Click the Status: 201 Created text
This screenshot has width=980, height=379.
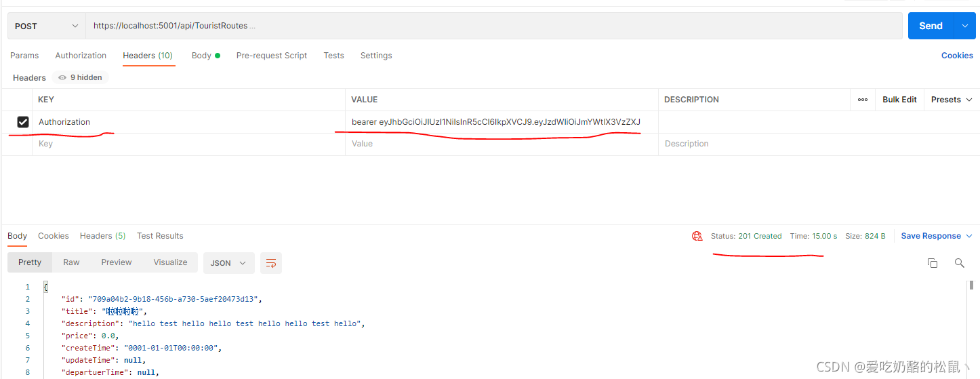(x=746, y=236)
